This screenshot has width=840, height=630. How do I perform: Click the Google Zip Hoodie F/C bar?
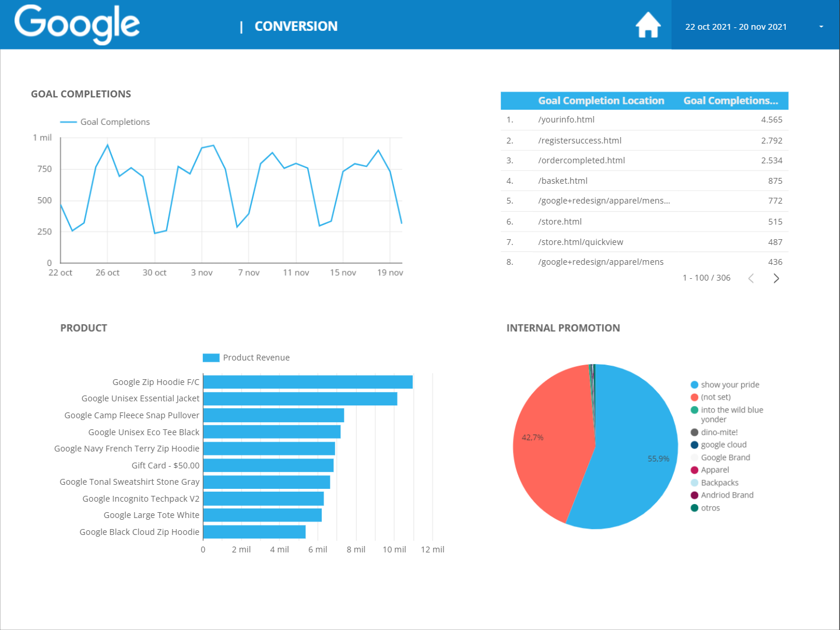308,382
